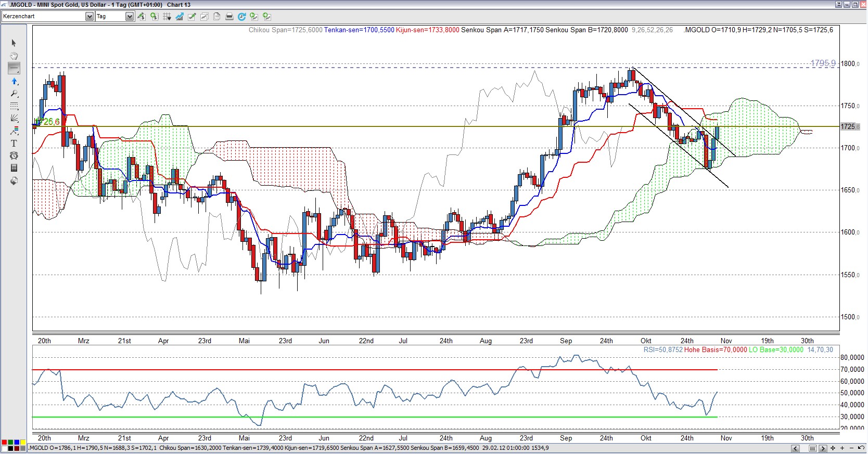Open the Kerzenchart chart type dropdown

(x=89, y=17)
